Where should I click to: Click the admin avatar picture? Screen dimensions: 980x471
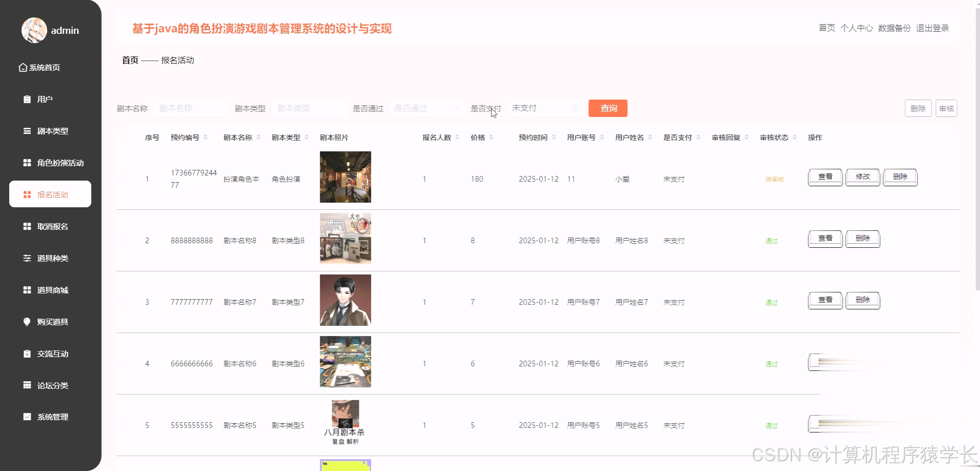pos(34,30)
